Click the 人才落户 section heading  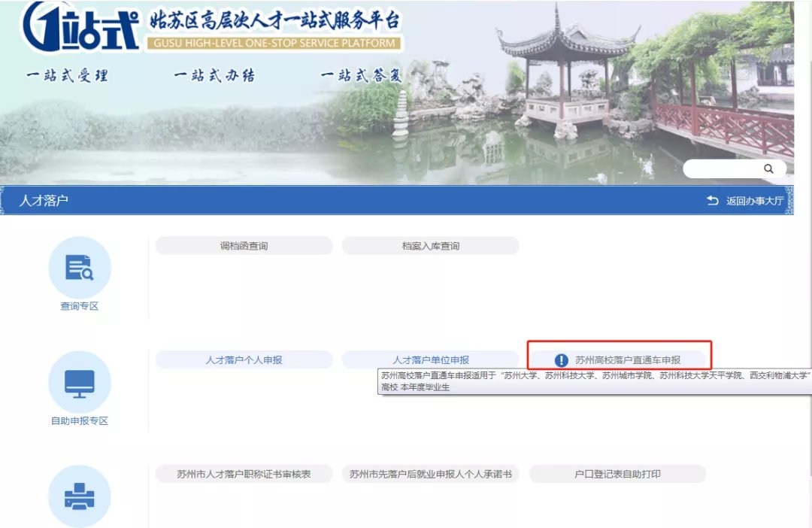click(44, 201)
